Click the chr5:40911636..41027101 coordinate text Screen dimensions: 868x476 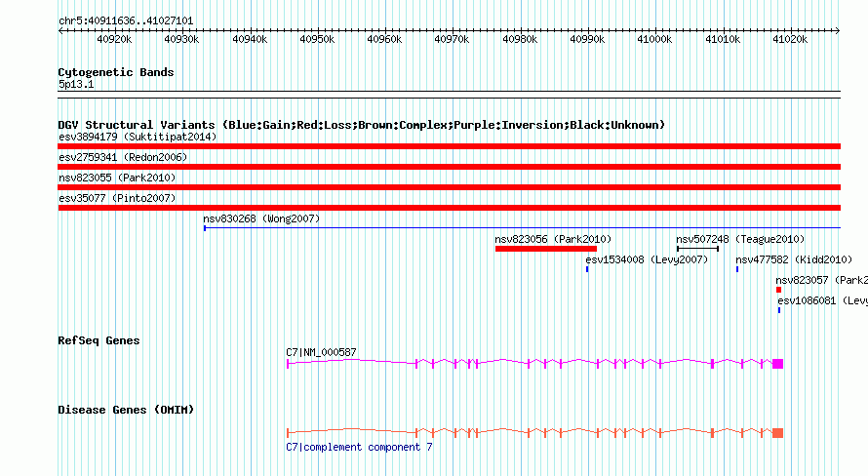click(x=126, y=21)
